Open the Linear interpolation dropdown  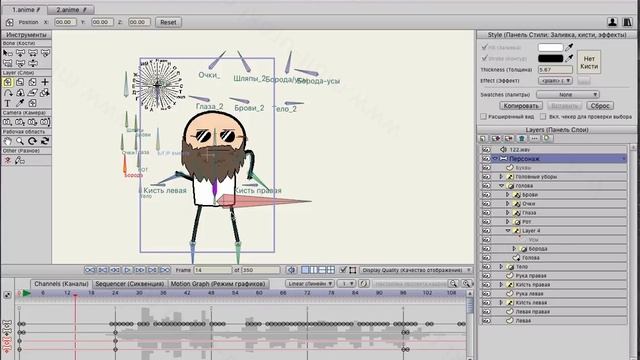[x=309, y=283]
